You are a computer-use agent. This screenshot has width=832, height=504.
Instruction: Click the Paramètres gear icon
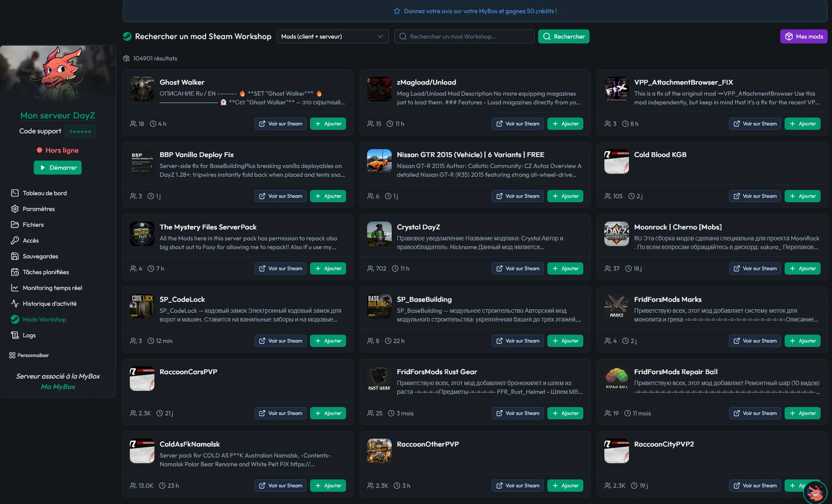pos(15,209)
